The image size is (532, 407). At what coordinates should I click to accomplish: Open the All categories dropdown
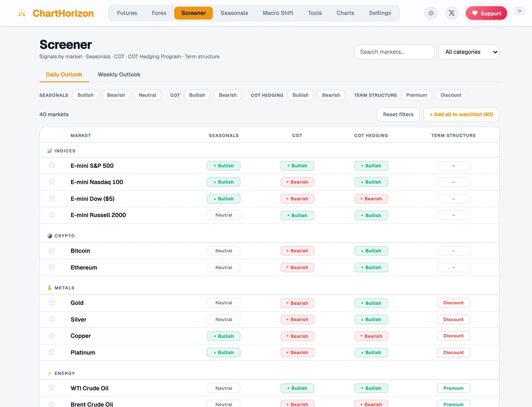pos(469,52)
